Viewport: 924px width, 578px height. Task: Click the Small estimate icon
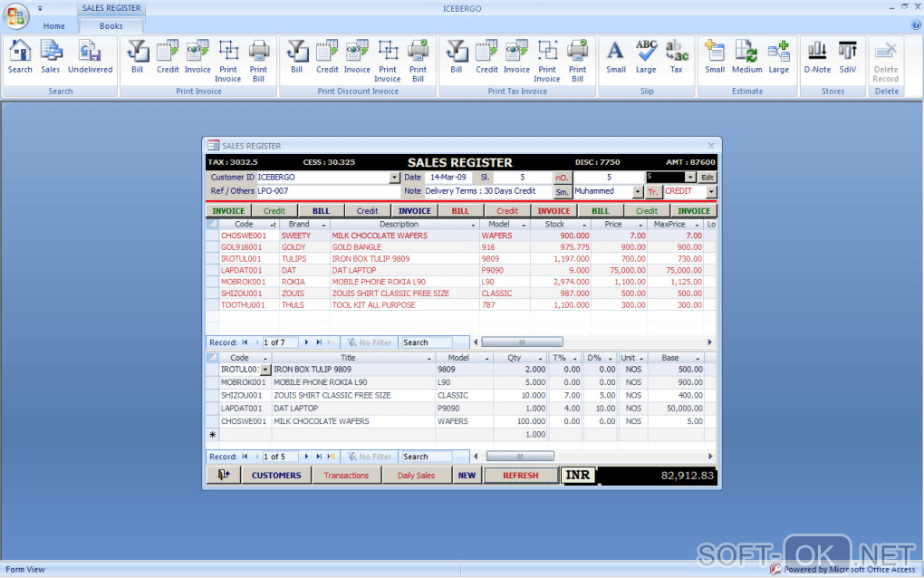[715, 57]
